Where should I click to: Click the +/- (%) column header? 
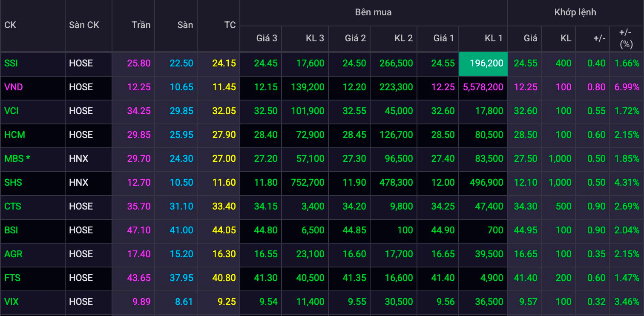point(626,38)
